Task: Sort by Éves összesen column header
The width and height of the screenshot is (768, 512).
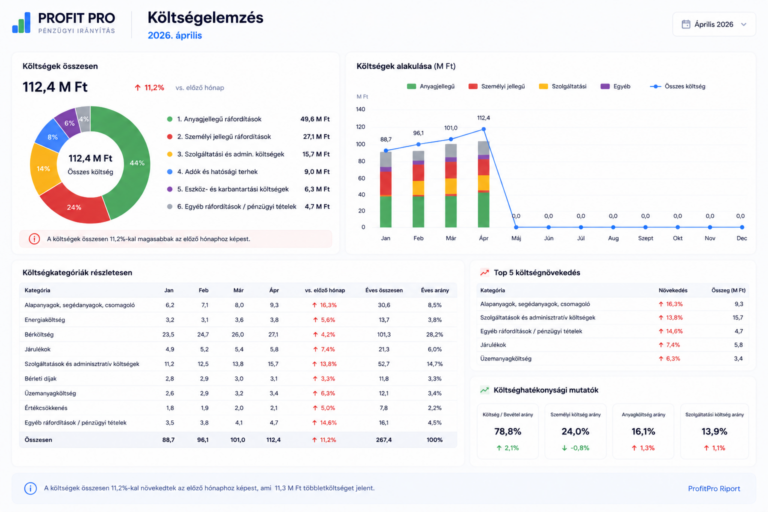Action: point(384,291)
